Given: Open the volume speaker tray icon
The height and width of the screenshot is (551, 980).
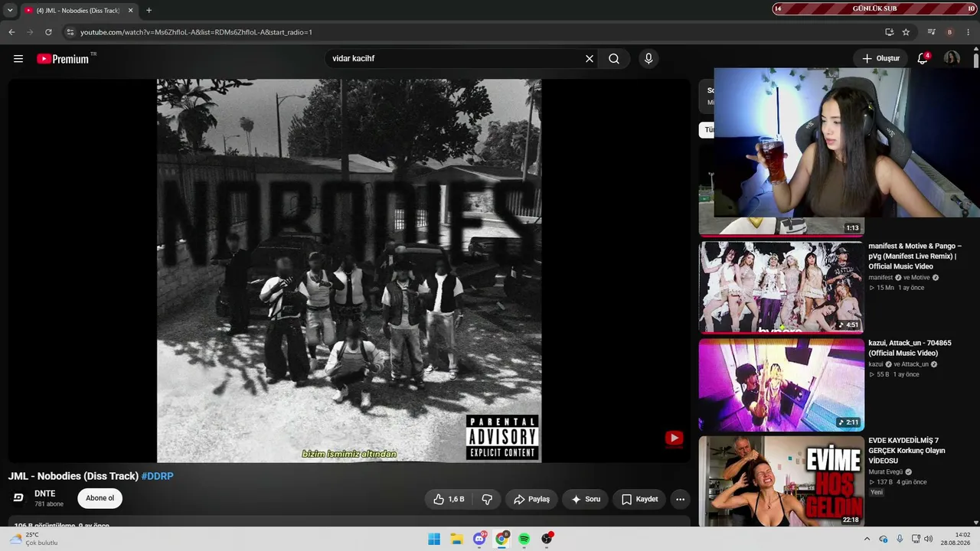Looking at the screenshot, I should click(x=929, y=539).
